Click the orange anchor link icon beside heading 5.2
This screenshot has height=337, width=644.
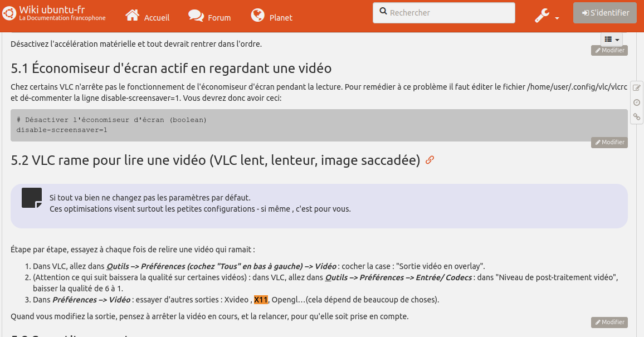(430, 160)
